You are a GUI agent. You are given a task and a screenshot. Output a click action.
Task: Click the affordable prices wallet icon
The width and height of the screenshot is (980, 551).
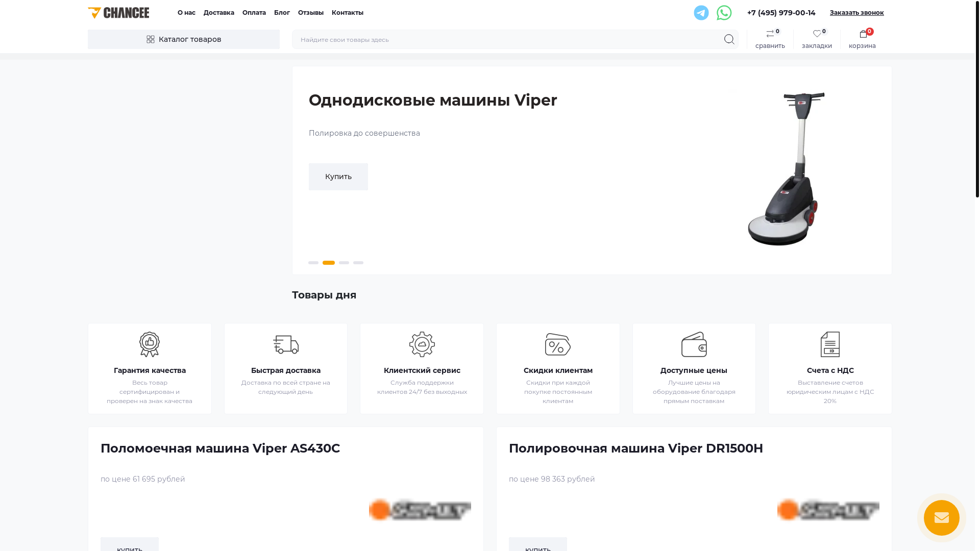coord(694,344)
